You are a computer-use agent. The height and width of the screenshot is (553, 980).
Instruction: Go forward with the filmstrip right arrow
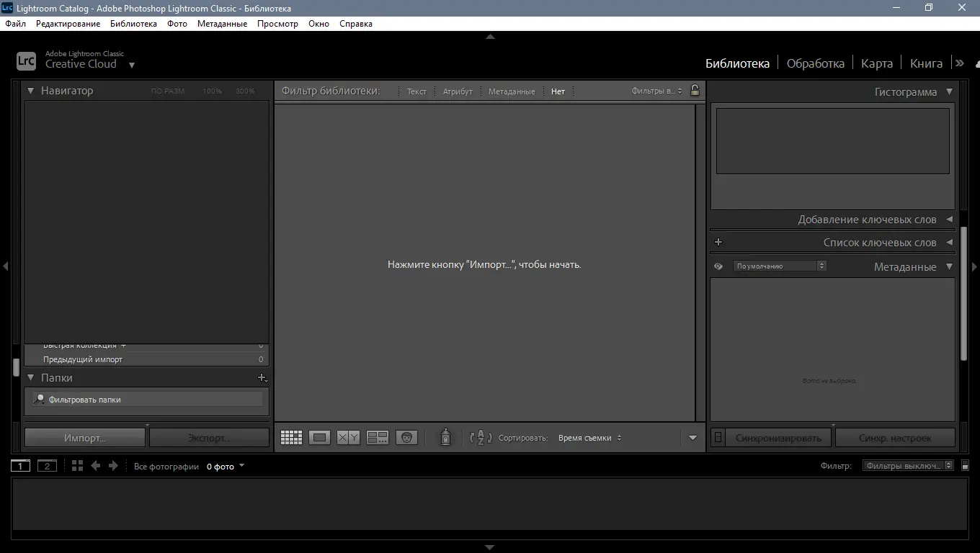point(113,466)
